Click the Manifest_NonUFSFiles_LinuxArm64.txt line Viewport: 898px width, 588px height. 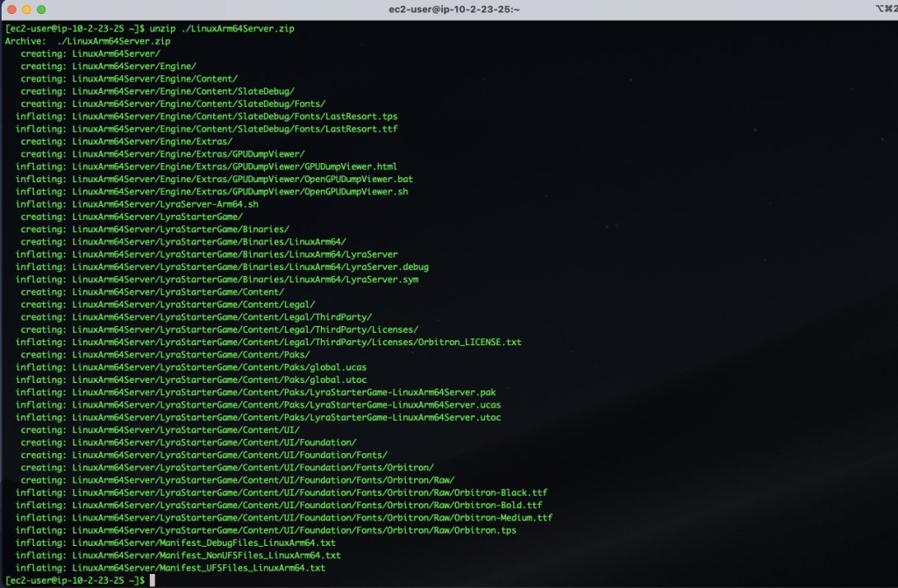tap(178, 556)
